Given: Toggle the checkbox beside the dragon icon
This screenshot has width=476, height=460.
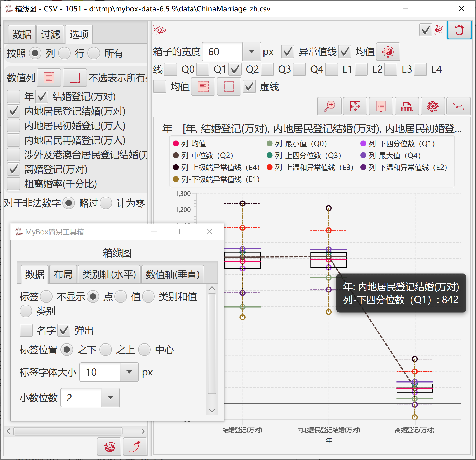Looking at the screenshot, I should coord(426,30).
